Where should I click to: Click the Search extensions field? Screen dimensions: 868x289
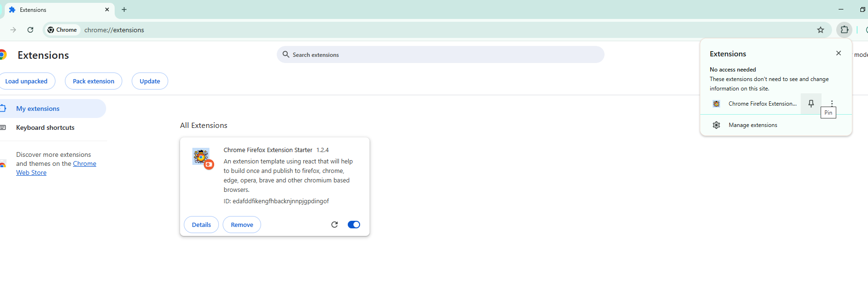click(x=441, y=54)
